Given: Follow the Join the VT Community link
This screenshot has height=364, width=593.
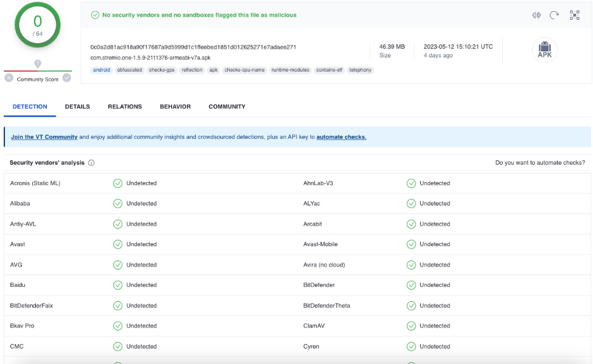Looking at the screenshot, I should [44, 137].
